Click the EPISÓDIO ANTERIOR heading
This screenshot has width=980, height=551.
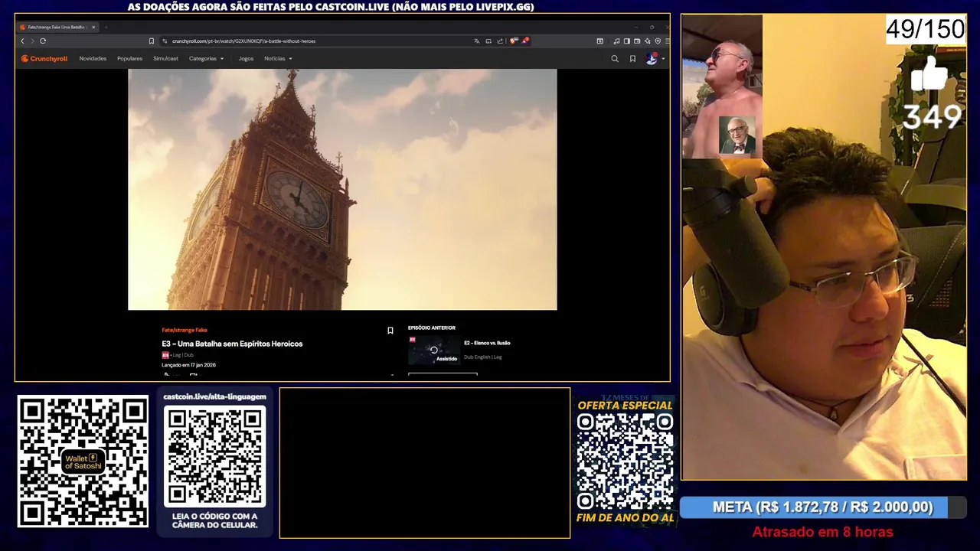click(x=432, y=328)
